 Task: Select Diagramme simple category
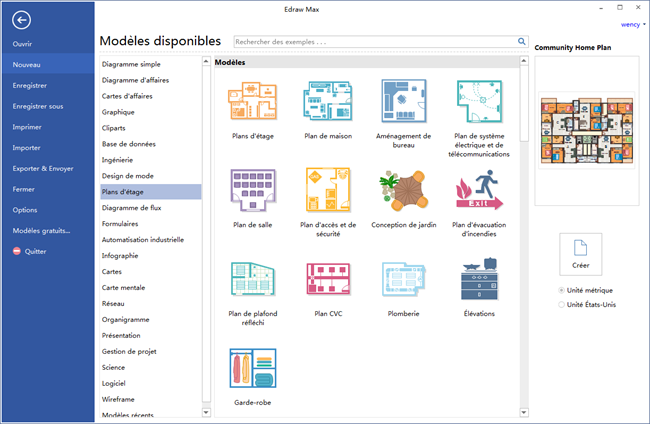(x=131, y=64)
